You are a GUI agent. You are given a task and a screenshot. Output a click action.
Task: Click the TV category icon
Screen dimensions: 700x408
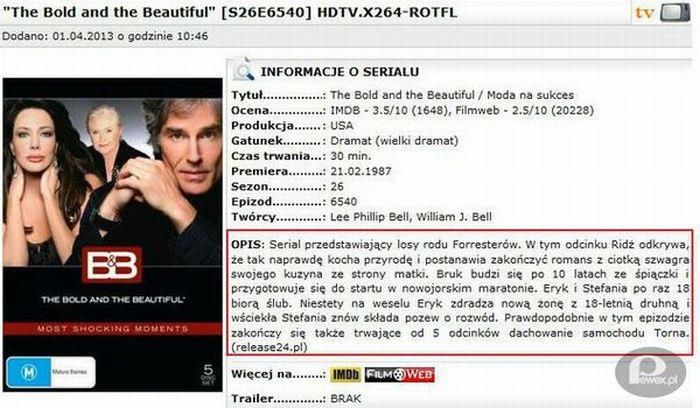click(x=663, y=12)
